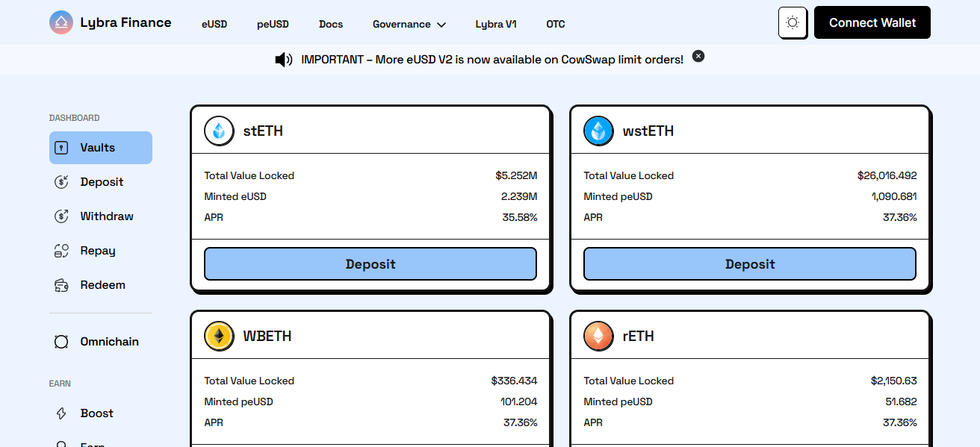Click the Vaults sidebar icon
The image size is (980, 447).
[63, 148]
